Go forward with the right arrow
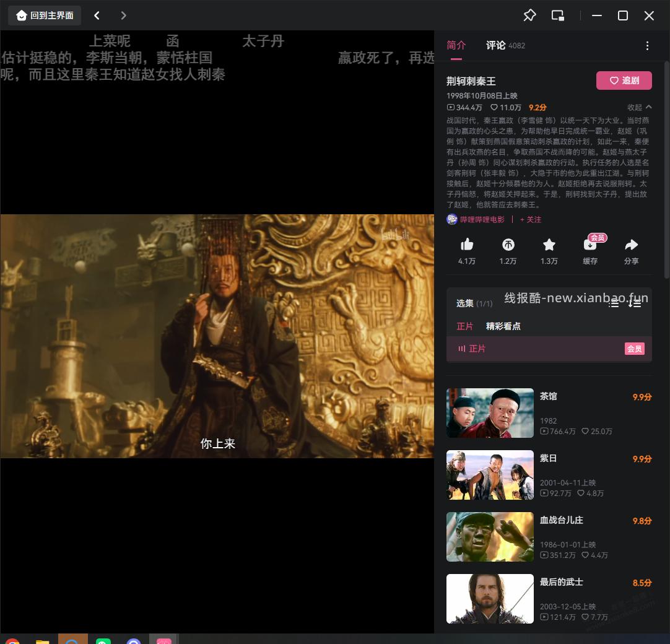This screenshot has width=670, height=644. (123, 16)
